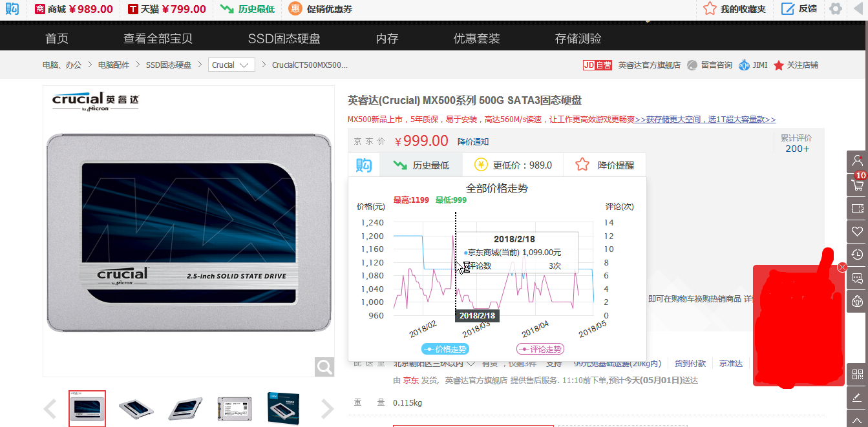Open JIMI robot assistant
The image size is (868, 427).
(x=754, y=65)
